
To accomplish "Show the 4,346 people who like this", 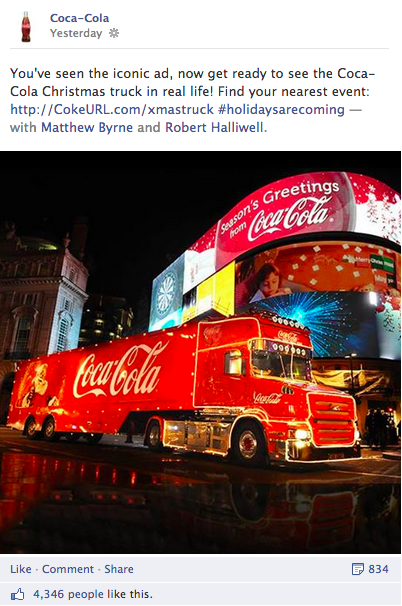I will pyautogui.click(x=93, y=594).
